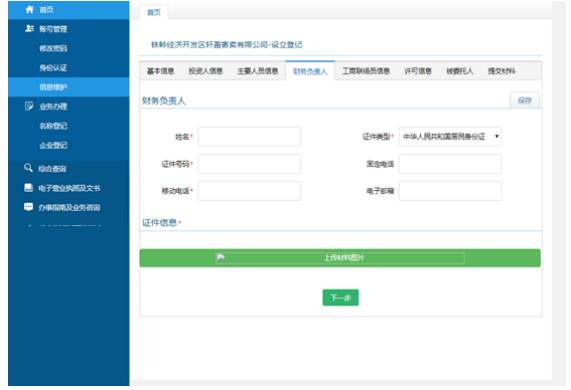Click the 保存 button
Screen dimensions: 571x390
point(524,101)
